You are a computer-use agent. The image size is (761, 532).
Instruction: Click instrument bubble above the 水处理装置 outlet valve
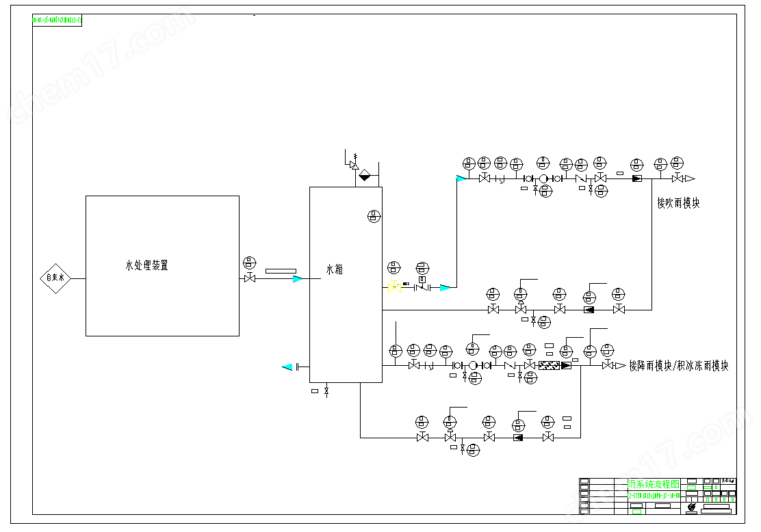(x=250, y=263)
